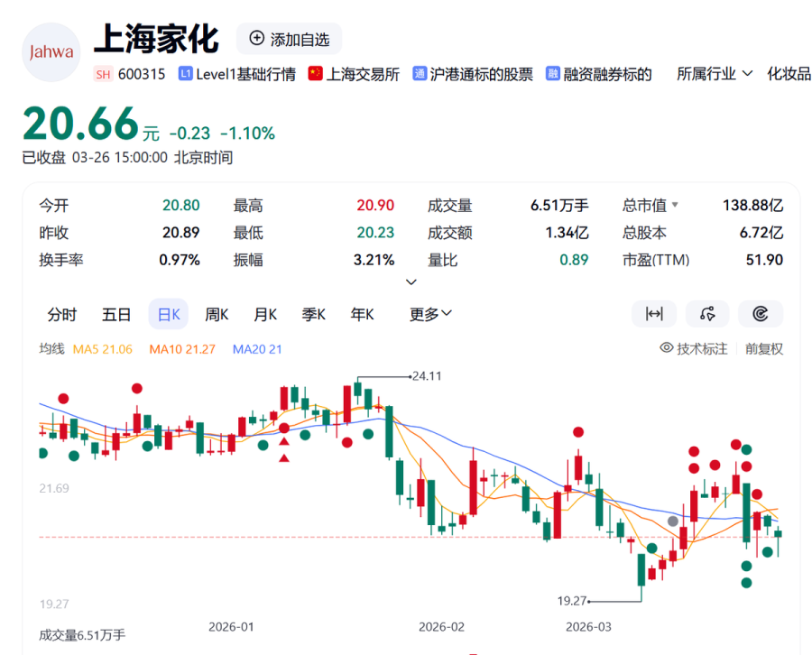Click the China flag exchange icon
The width and height of the screenshot is (812, 655).
(x=316, y=73)
